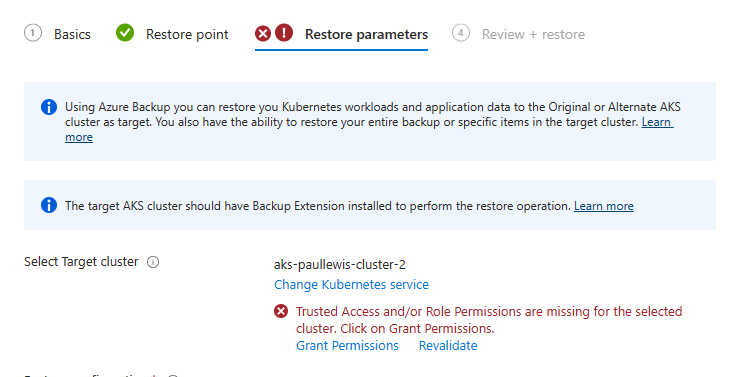The width and height of the screenshot is (744, 377).
Task: Click the green checkmark next to Restore point
Action: pyautogui.click(x=125, y=33)
